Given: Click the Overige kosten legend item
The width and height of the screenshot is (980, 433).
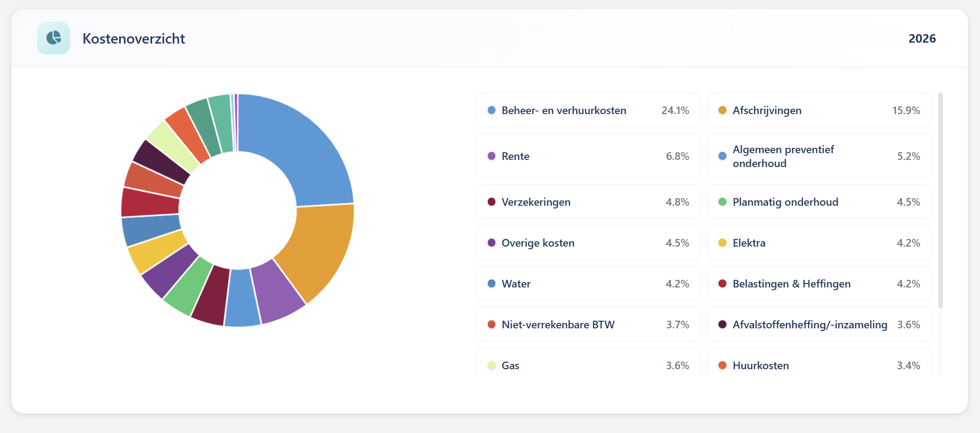Looking at the screenshot, I should [588, 243].
